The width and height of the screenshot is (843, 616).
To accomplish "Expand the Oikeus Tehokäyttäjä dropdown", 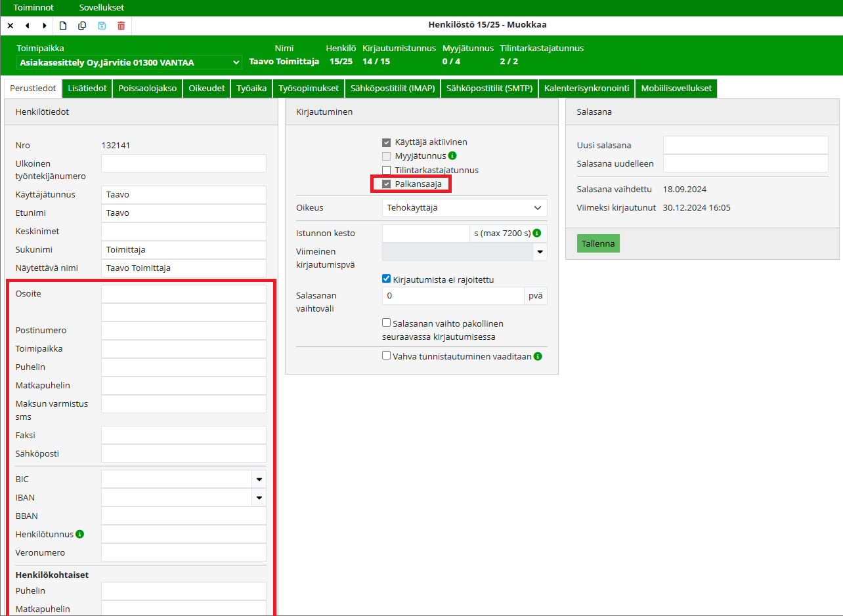I will 464,208.
